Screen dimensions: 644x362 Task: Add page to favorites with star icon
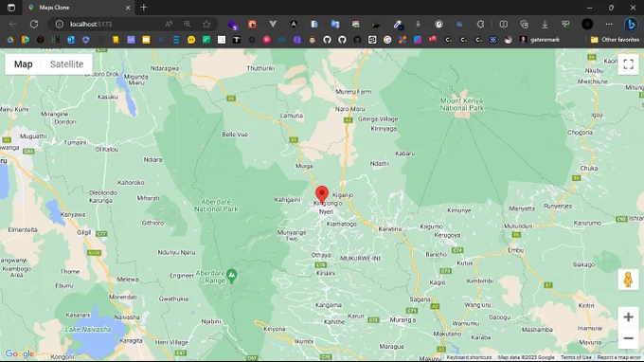(x=206, y=25)
